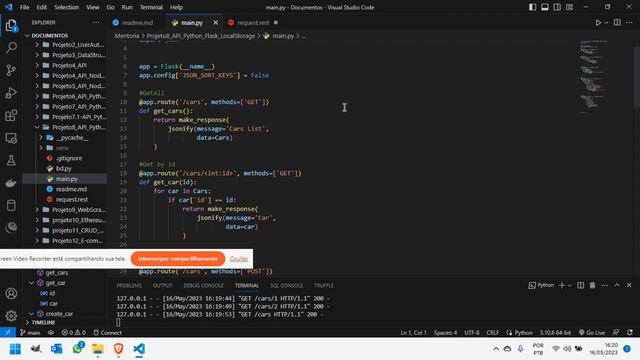
Task: Expand the Projeto9_WebScra folder
Action: click(37, 210)
